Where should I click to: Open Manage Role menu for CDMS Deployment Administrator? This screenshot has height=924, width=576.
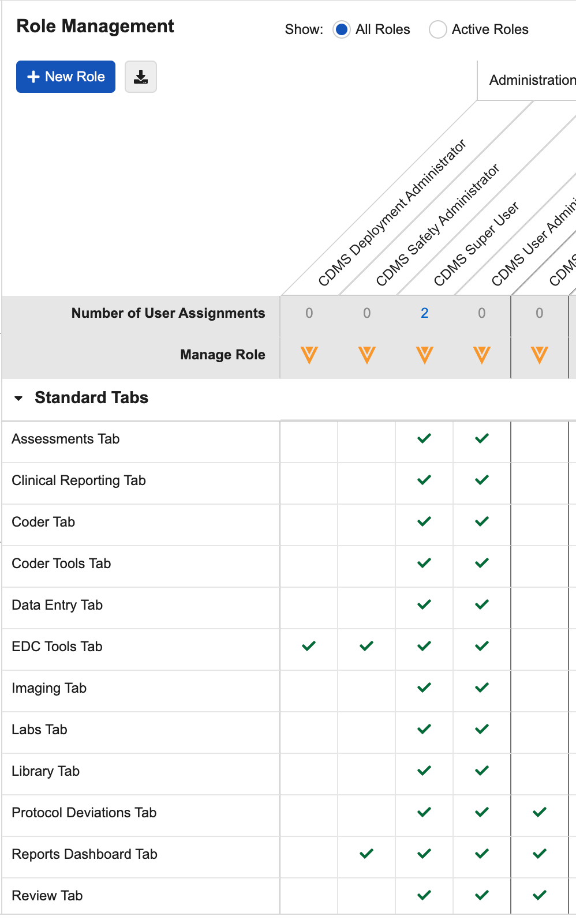tap(309, 355)
